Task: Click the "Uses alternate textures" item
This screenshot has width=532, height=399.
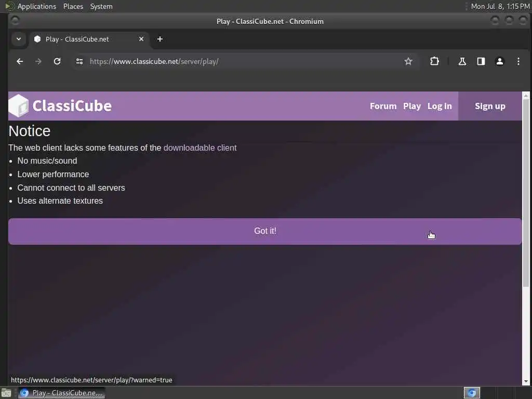Action: pos(60,201)
